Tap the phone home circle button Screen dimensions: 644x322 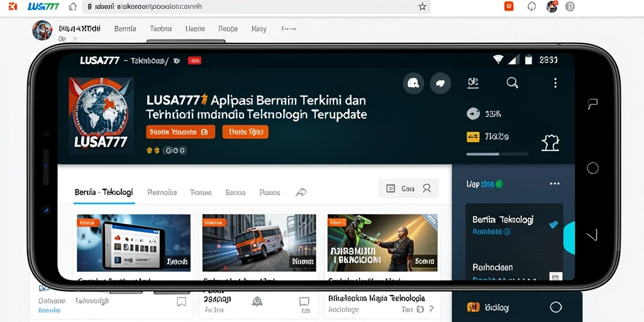[592, 168]
